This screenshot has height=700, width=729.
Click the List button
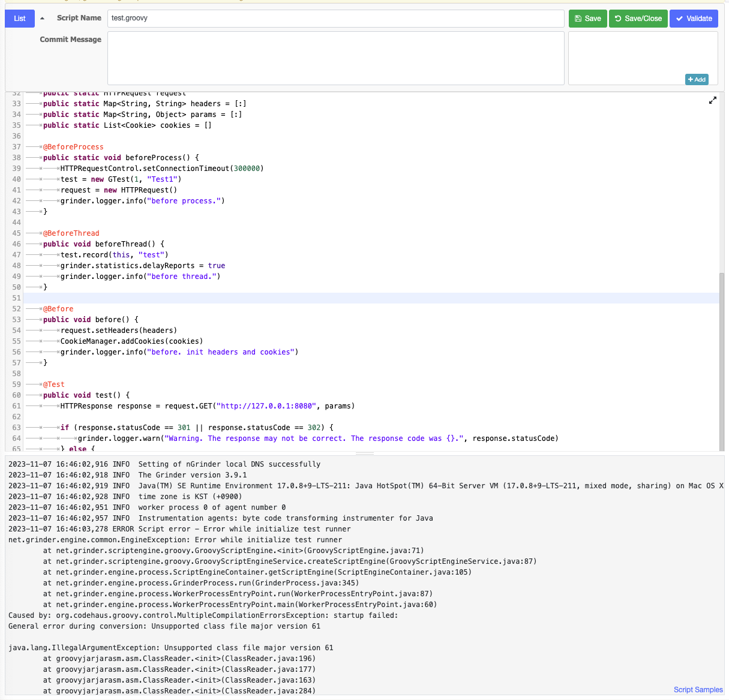pos(20,19)
